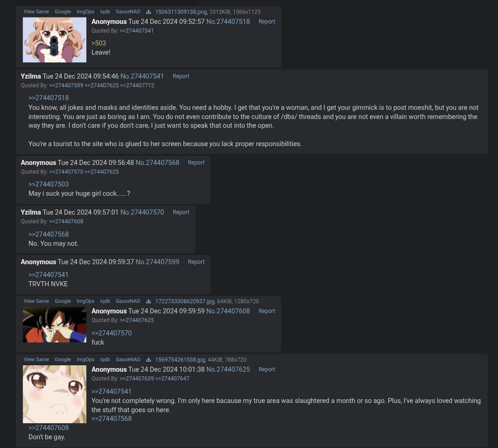The width and height of the screenshot is (498, 448).
Task: Open post number No.274407568
Action: point(157,163)
